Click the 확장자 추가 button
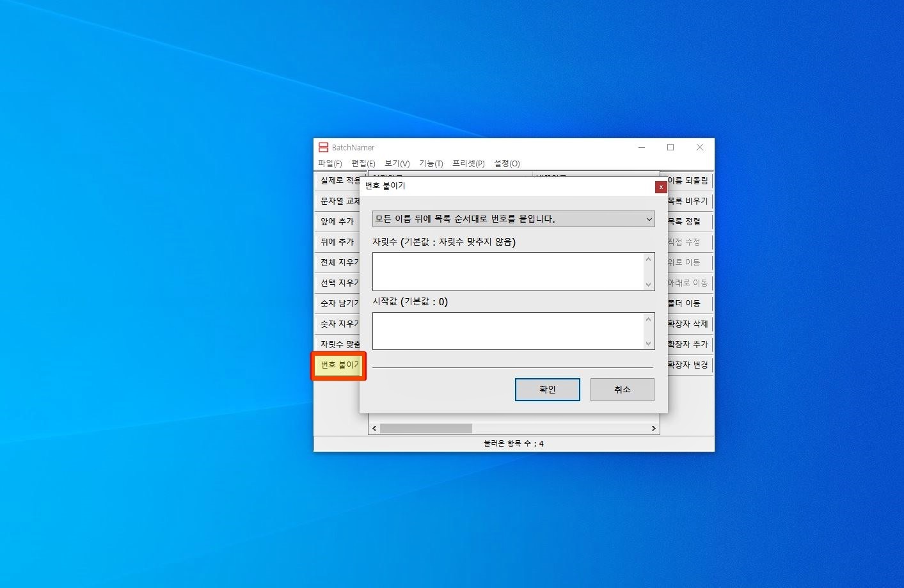 [x=690, y=344]
